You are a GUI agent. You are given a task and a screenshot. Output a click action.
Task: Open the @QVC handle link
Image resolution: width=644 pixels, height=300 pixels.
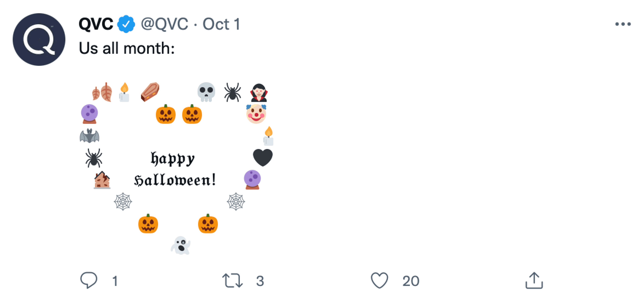point(165,24)
